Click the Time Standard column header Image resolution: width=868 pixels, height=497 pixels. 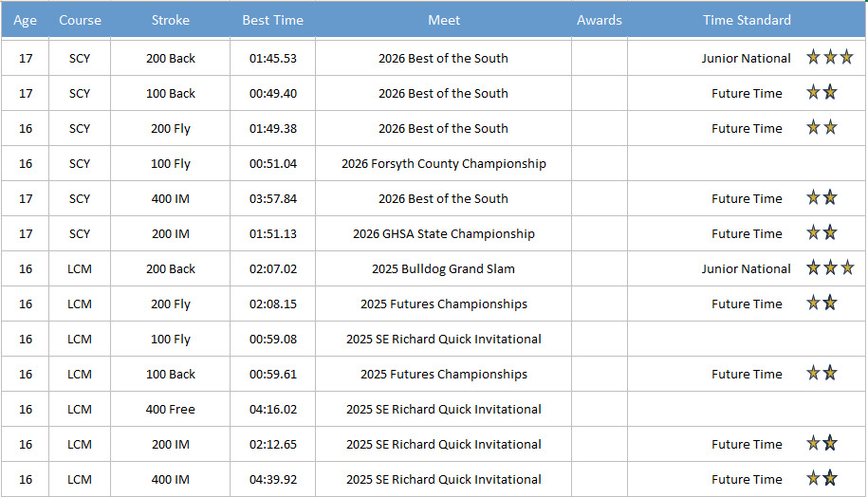[x=747, y=20]
